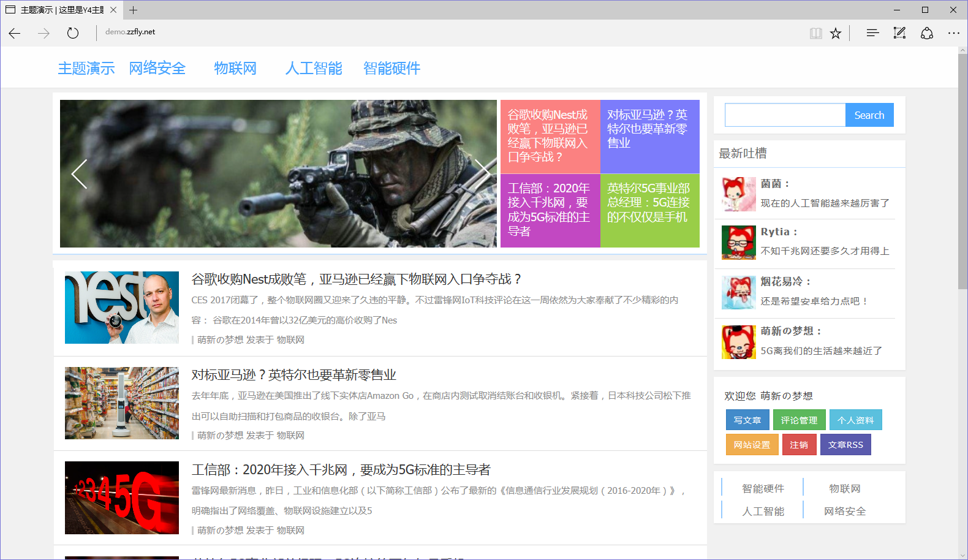
Task: Close the 主题演示 browser tab
Action: pos(113,10)
